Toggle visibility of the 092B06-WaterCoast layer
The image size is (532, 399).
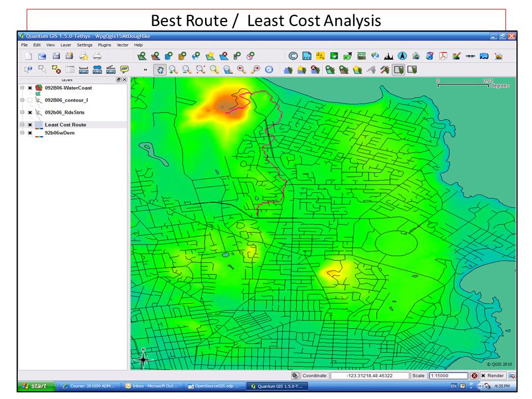coord(30,88)
